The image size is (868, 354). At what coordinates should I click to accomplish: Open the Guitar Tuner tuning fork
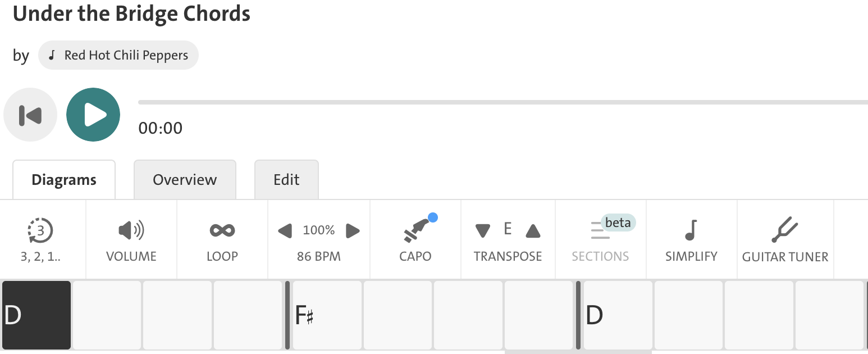tap(785, 230)
